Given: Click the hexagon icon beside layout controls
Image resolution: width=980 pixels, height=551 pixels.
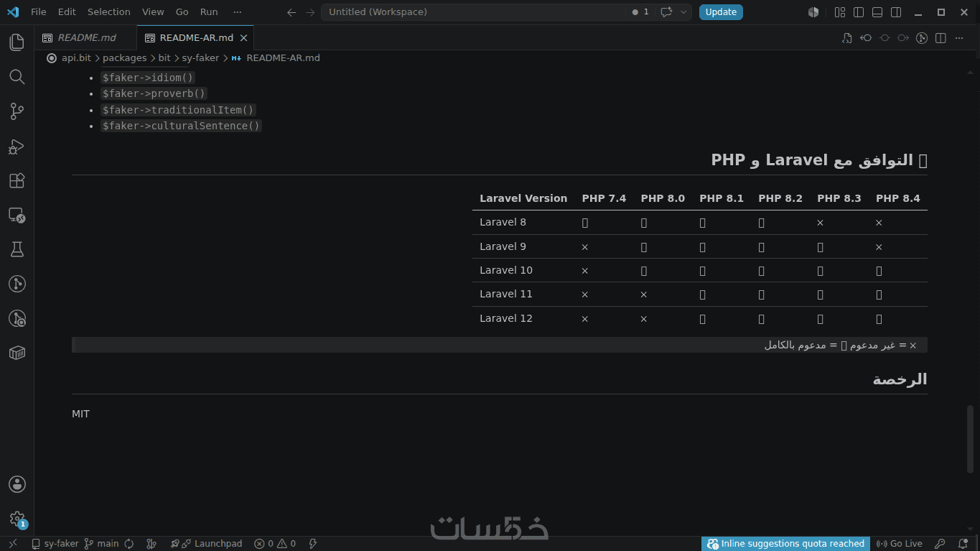Looking at the screenshot, I should click(x=813, y=12).
